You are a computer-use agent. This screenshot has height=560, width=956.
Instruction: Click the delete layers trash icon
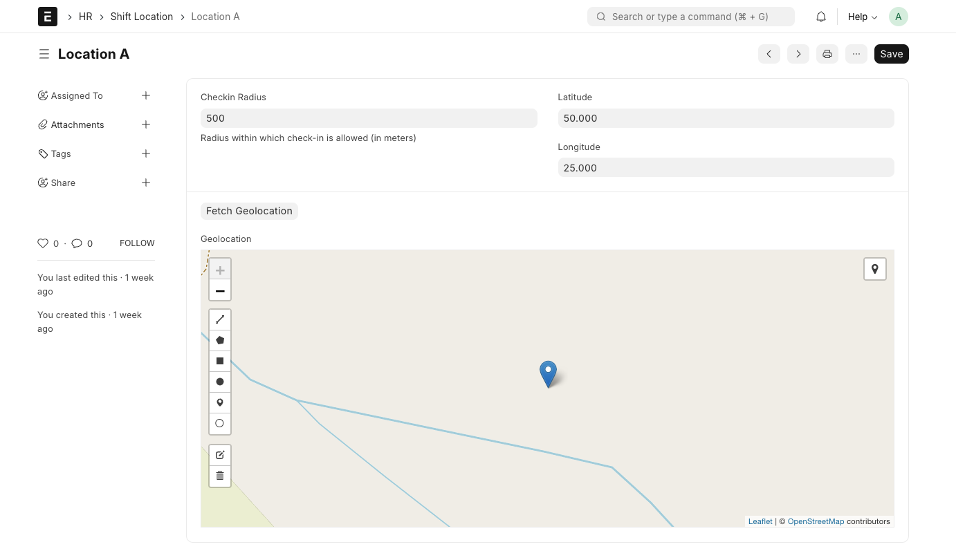pos(220,476)
